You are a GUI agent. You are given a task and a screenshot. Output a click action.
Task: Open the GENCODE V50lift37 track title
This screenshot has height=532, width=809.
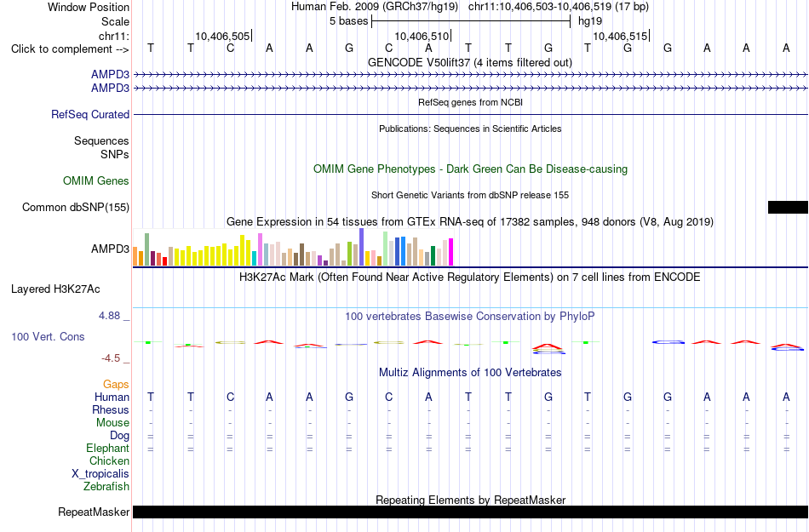pos(469,62)
